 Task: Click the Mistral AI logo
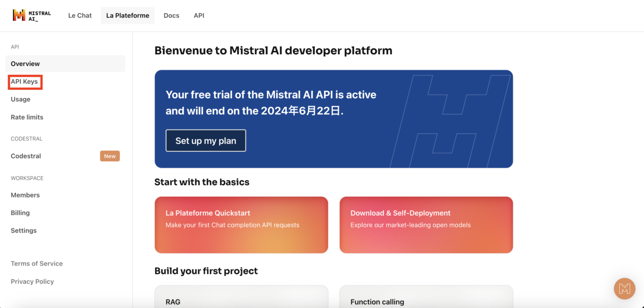[32, 15]
